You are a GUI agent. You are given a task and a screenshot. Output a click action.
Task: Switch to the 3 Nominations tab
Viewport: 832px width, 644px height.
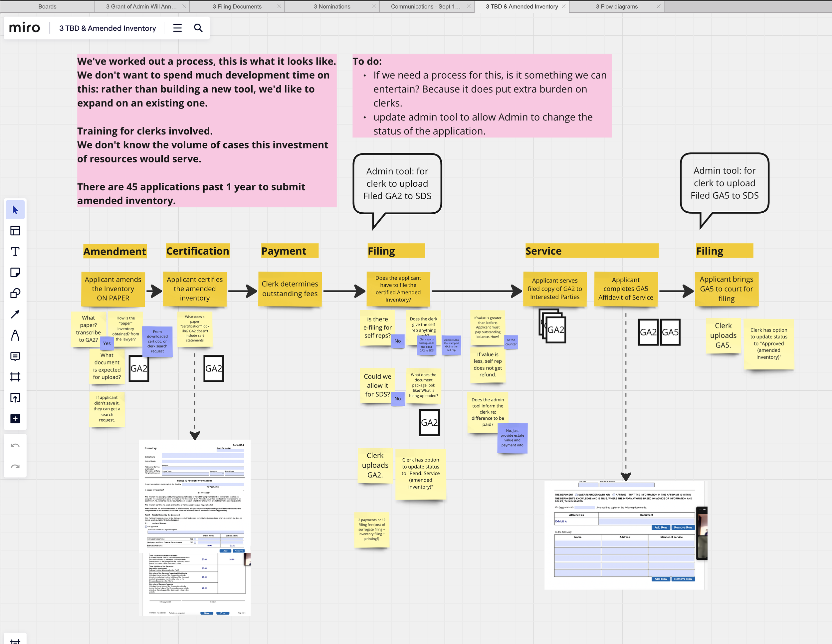pos(332,6)
